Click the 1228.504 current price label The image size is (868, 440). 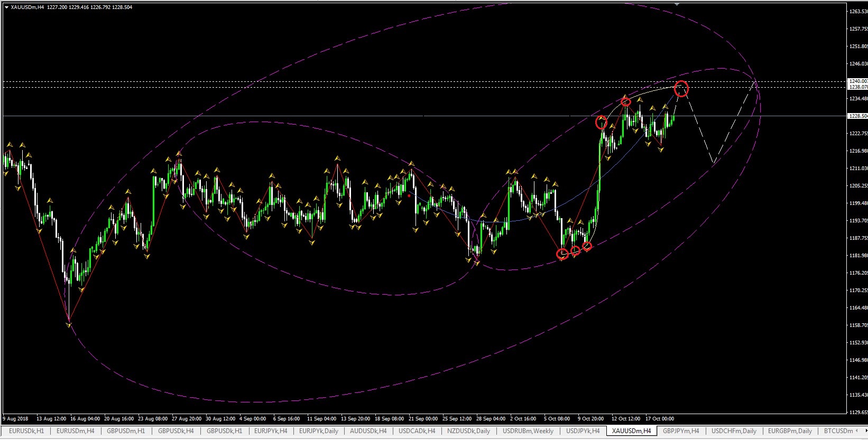[x=857, y=116]
